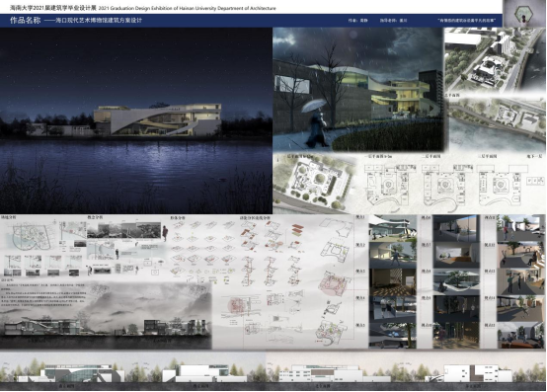Open the large night lakeside render of the museum
This screenshot has width=547, height=392.
(136, 120)
